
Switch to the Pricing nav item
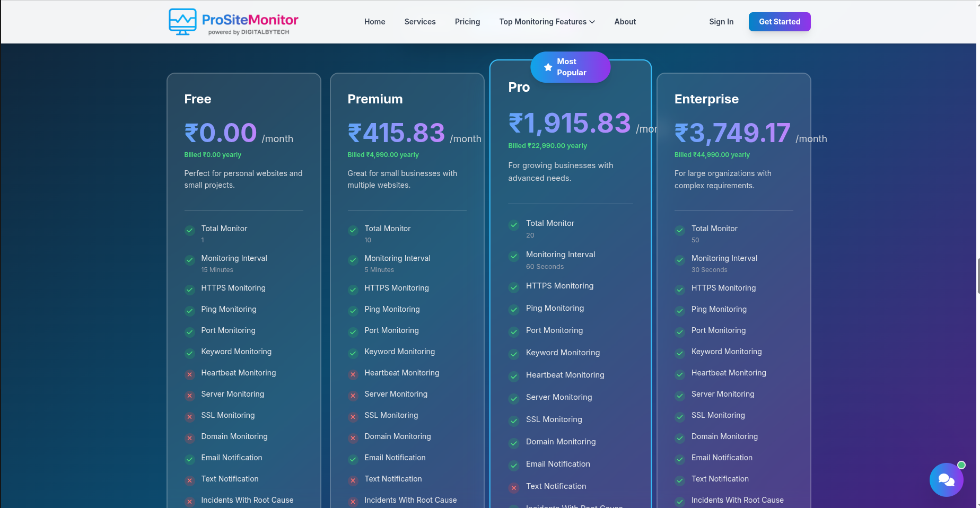point(467,22)
